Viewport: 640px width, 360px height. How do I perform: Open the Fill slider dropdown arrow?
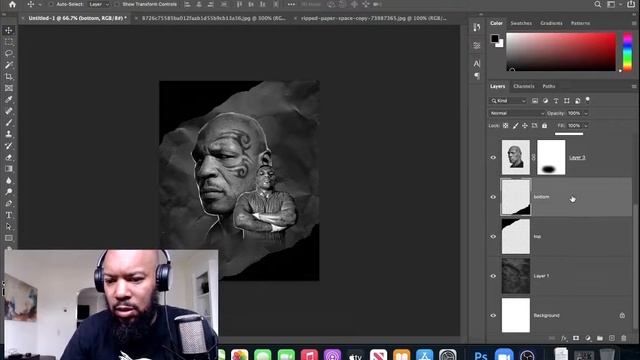coord(586,126)
